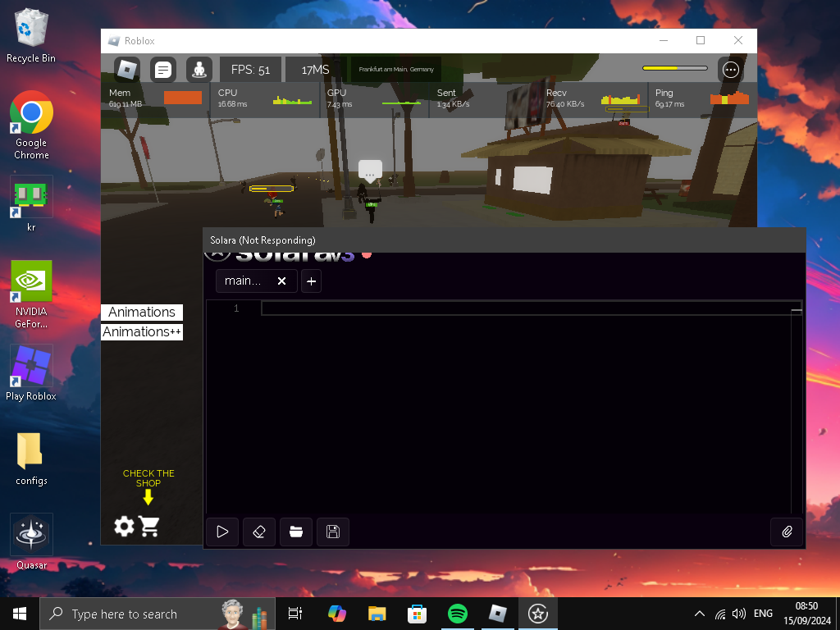Screen dimensions: 840x630
Task: Open the Recycle Bin desktop icon
Action: (31, 36)
